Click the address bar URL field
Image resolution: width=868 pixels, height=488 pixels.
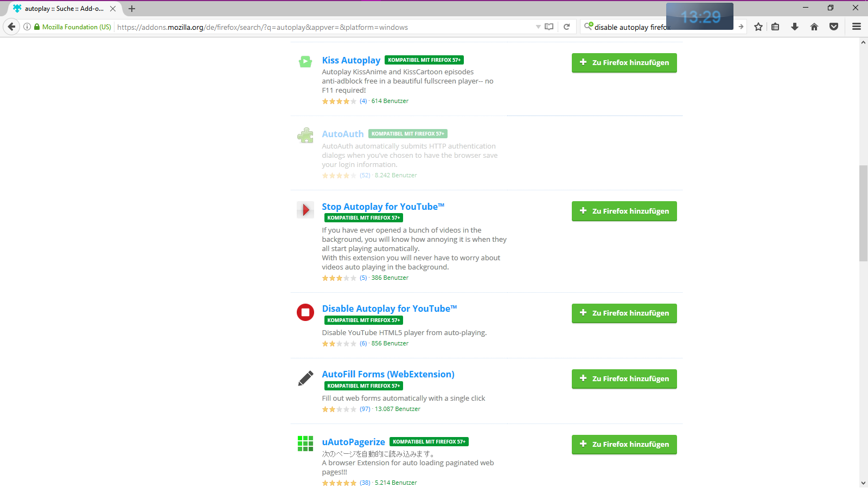point(324,27)
